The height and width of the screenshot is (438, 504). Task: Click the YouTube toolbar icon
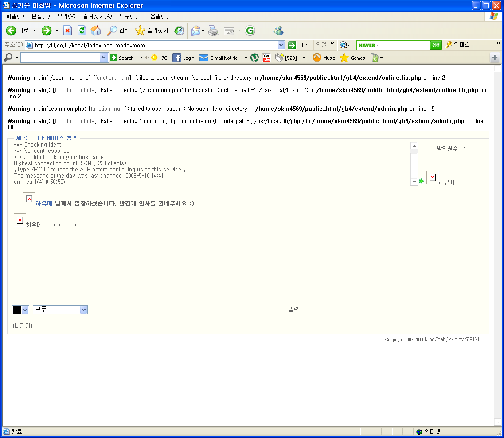coord(266,58)
